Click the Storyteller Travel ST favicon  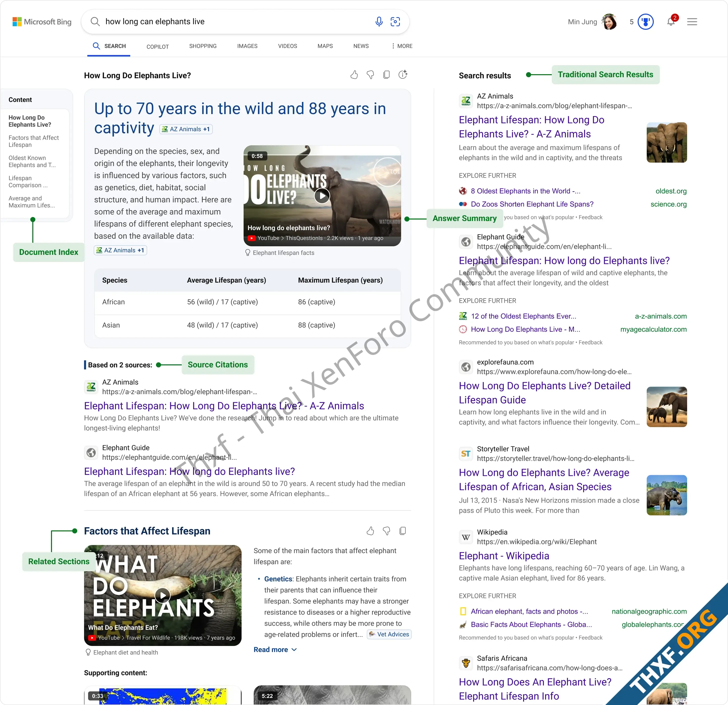pos(466,454)
